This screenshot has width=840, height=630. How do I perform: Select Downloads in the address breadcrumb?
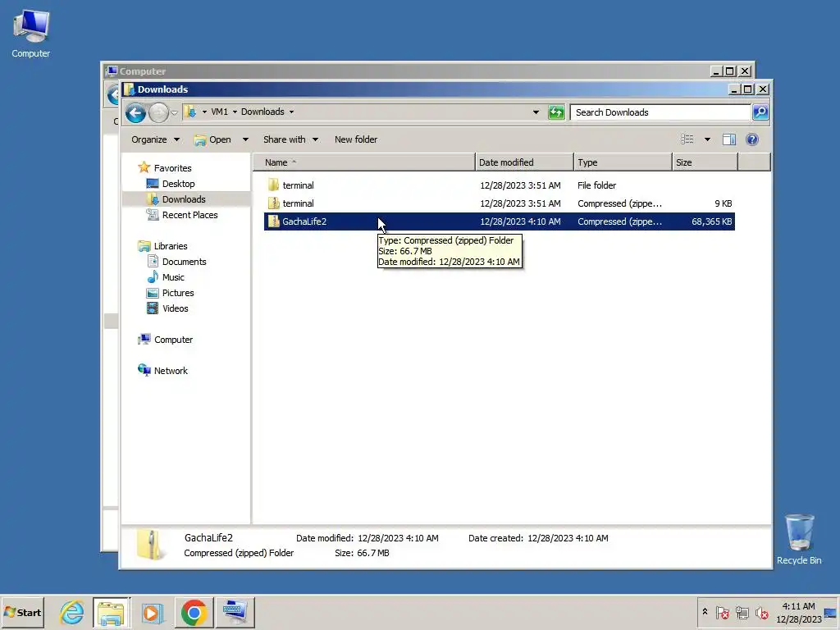262,112
